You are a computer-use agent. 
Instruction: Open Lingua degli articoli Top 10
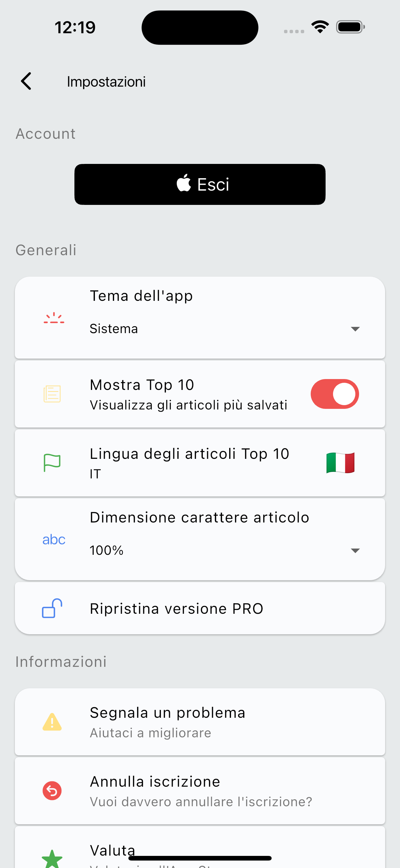[x=189, y=463]
